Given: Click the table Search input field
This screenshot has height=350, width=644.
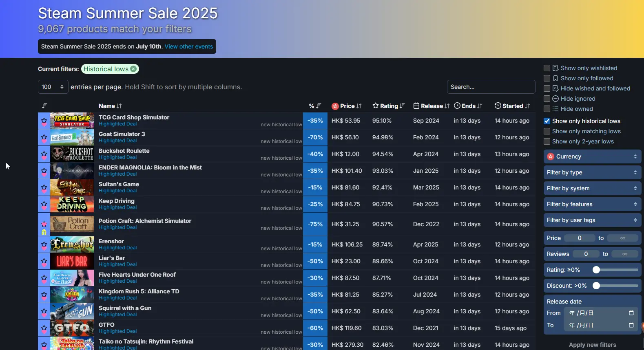Looking at the screenshot, I should 491,87.
